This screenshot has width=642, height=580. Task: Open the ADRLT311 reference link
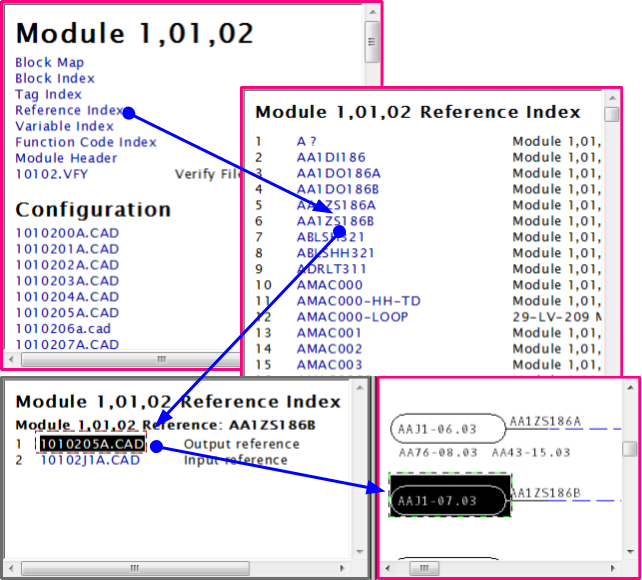coord(331,269)
